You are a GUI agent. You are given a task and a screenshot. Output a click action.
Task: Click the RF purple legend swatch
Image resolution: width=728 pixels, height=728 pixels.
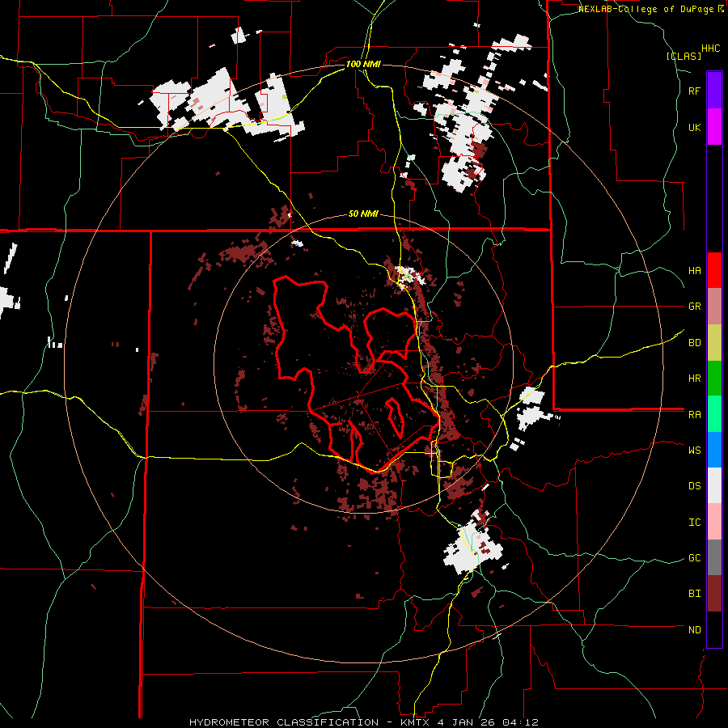coord(714,91)
